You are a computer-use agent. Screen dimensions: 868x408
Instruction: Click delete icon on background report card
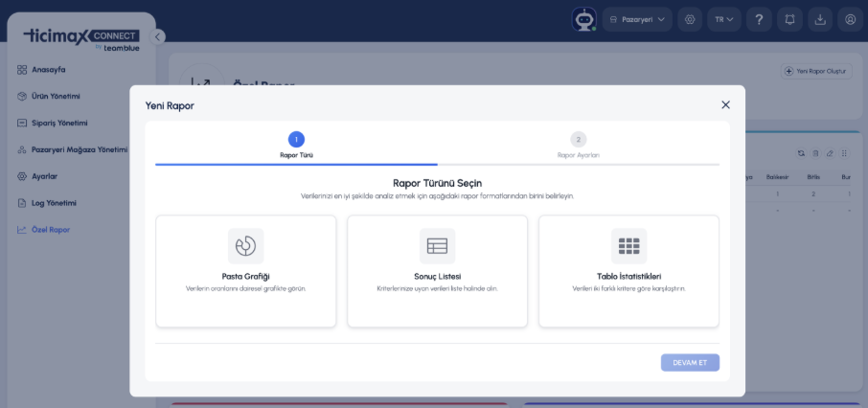[x=815, y=153]
